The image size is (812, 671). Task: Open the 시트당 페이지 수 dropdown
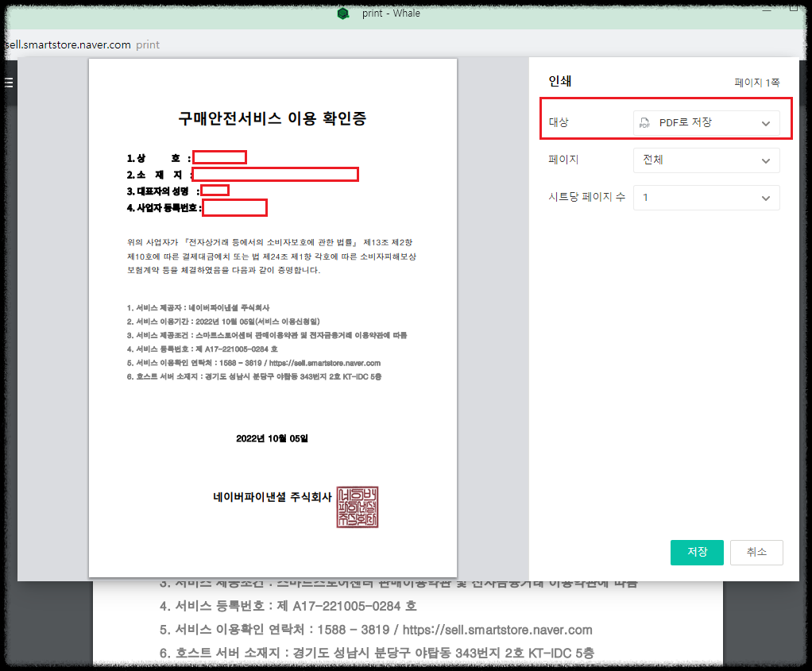[x=706, y=198]
